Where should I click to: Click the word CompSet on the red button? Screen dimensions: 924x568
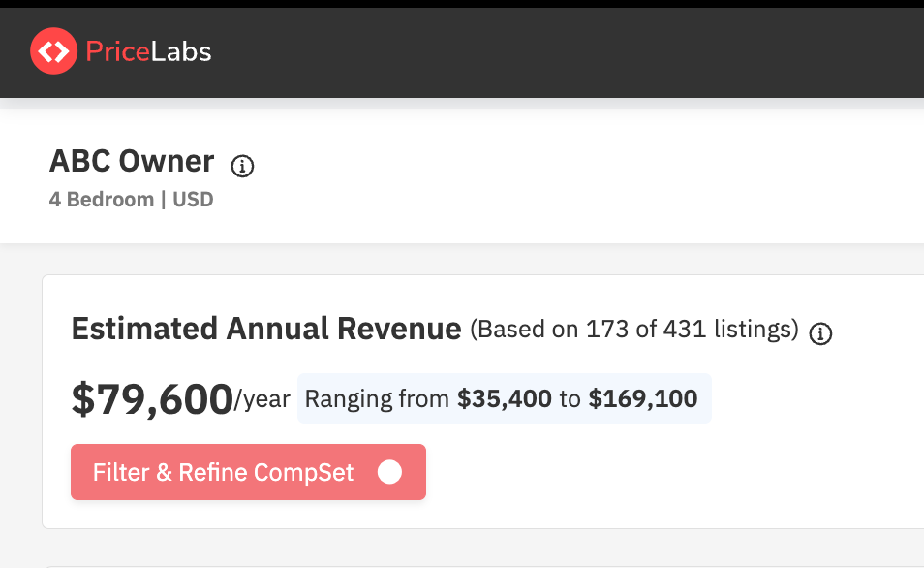pos(303,472)
